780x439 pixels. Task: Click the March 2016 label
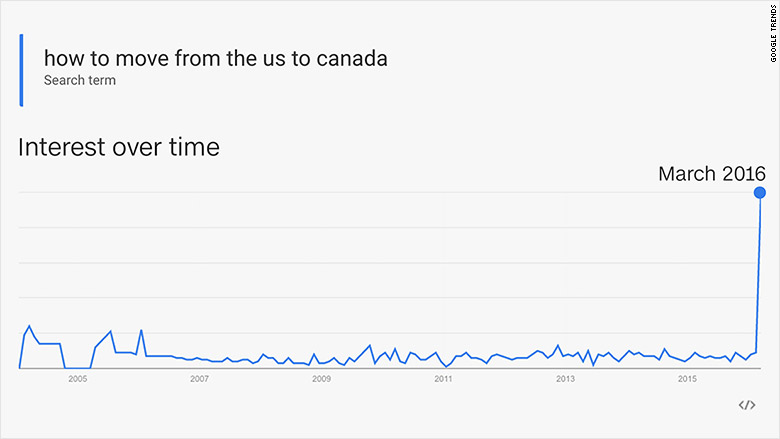point(711,174)
